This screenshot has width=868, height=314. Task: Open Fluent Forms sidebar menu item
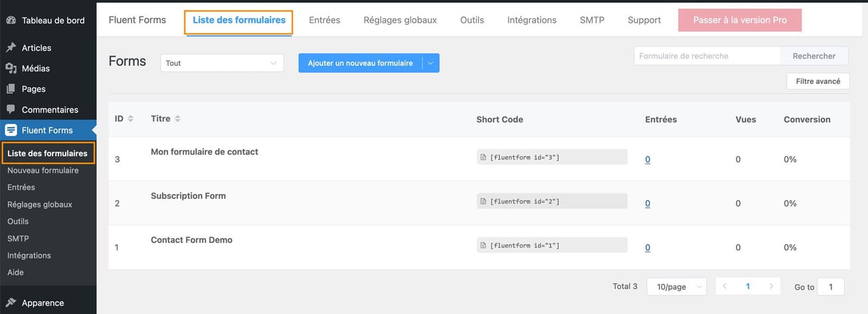pyautogui.click(x=48, y=130)
